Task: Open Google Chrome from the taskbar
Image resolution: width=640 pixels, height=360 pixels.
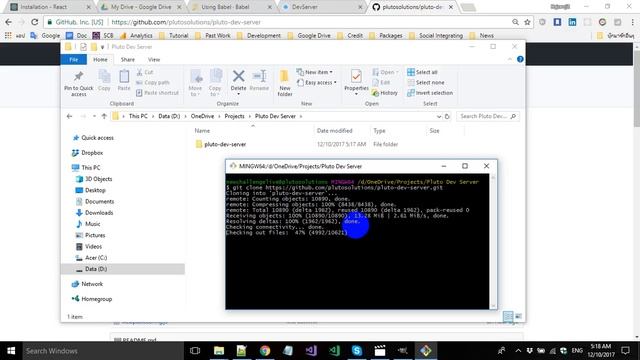Action: pyautogui.click(x=265, y=351)
